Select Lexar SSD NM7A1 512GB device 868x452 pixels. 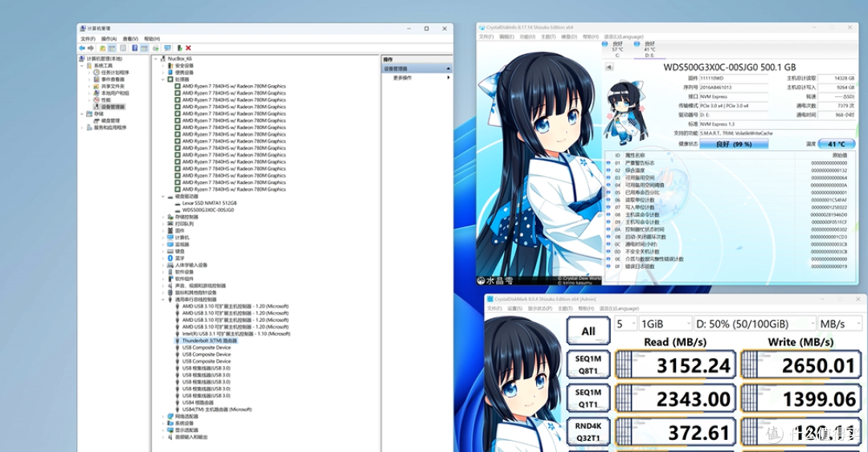point(209,203)
